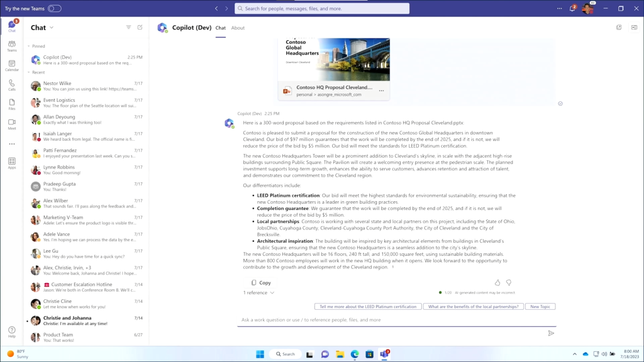Open chat with Adele Vance
Viewport: 644px width, 362px height.
87,237
